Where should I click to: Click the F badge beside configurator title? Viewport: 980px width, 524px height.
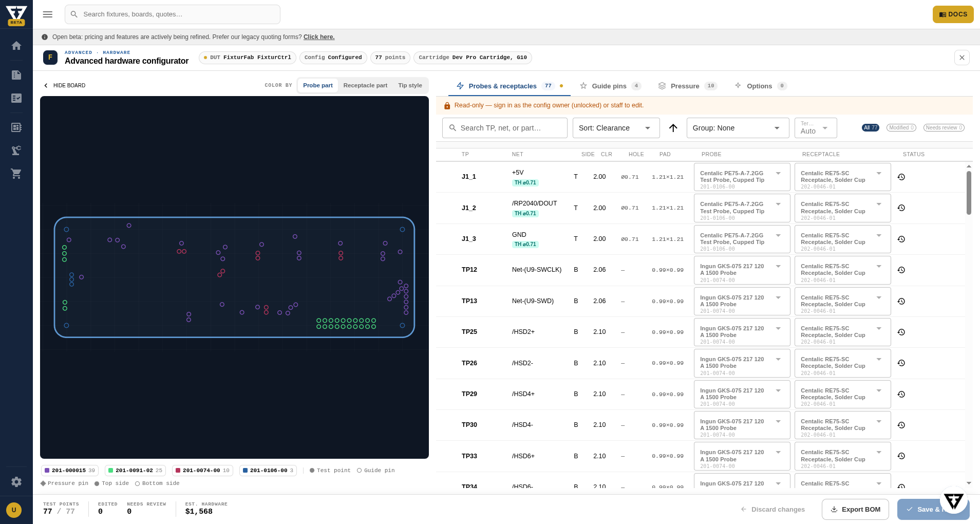[50, 58]
